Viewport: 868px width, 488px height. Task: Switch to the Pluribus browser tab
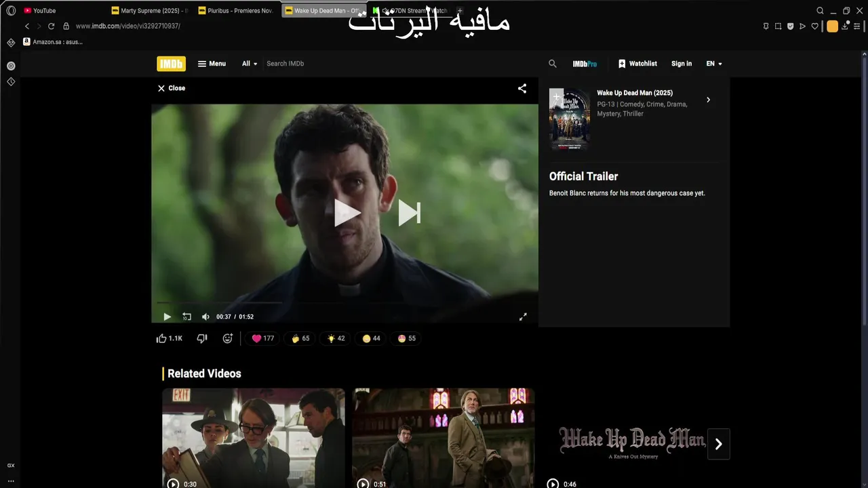coord(237,11)
